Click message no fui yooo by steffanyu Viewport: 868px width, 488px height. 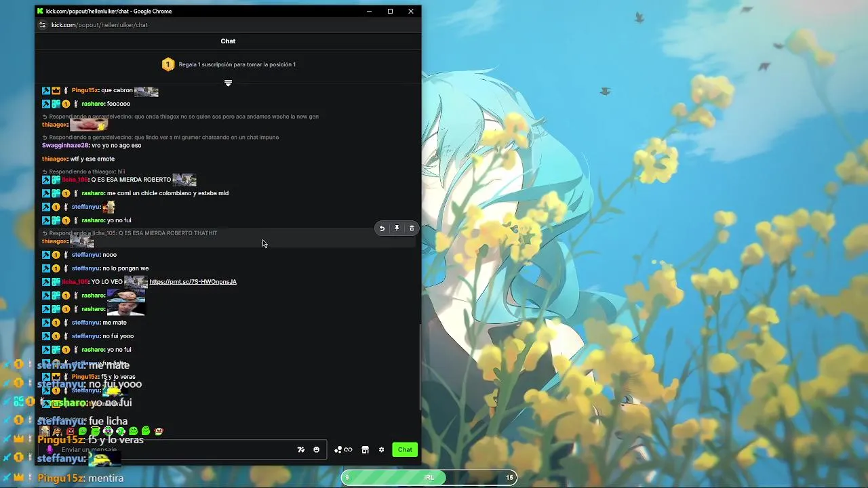click(118, 336)
